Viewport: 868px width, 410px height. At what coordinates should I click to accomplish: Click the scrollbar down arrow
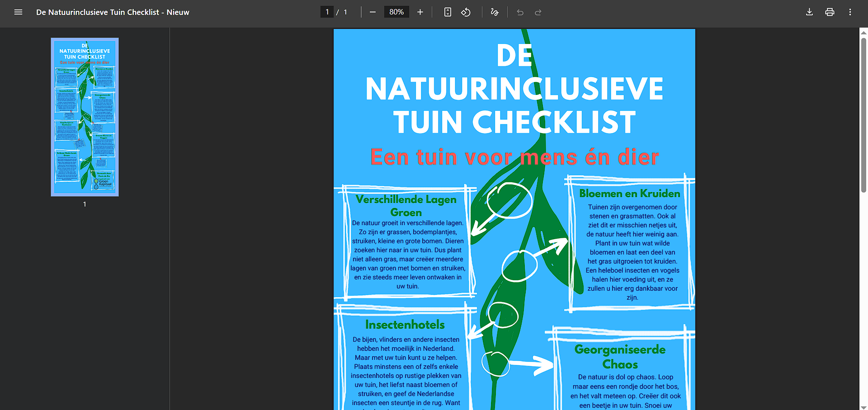click(x=863, y=407)
